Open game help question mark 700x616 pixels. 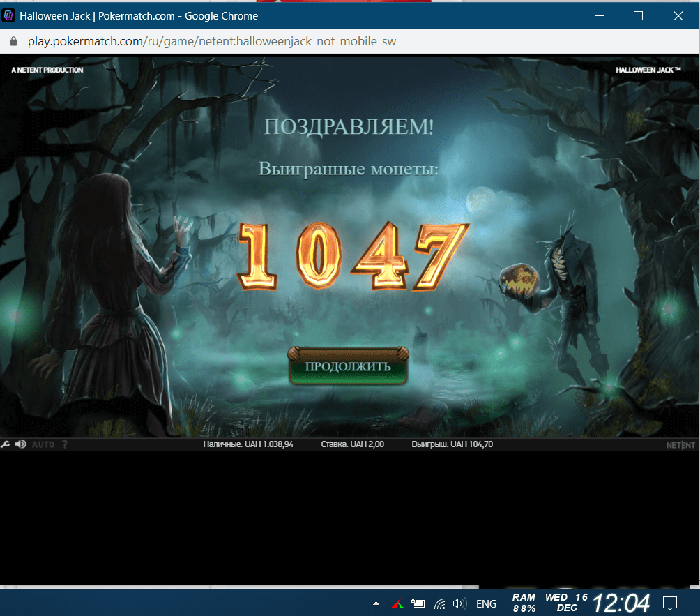click(65, 444)
